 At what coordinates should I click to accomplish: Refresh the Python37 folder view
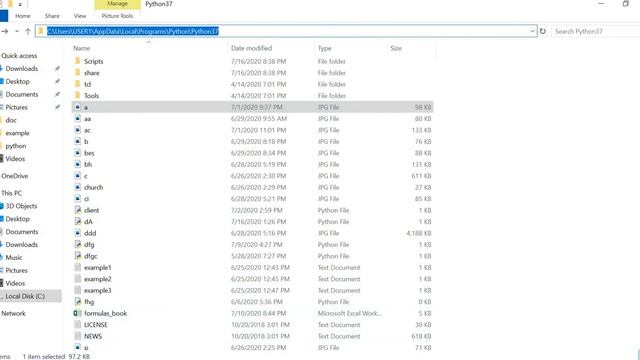point(542,31)
